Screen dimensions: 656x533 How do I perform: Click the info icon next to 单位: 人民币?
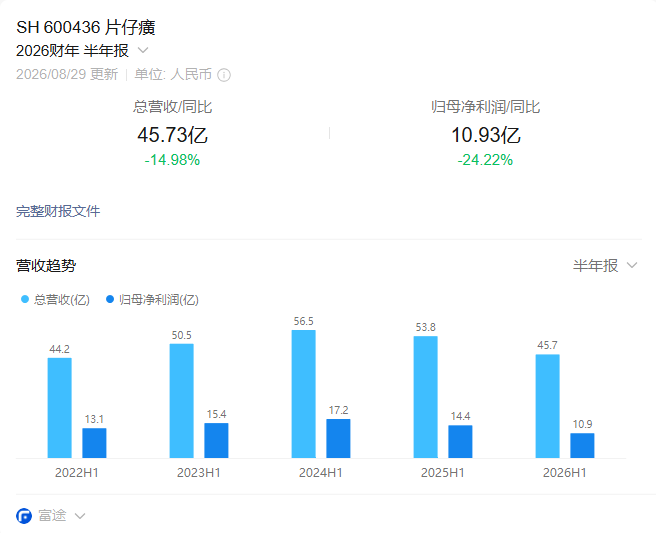coord(224,75)
